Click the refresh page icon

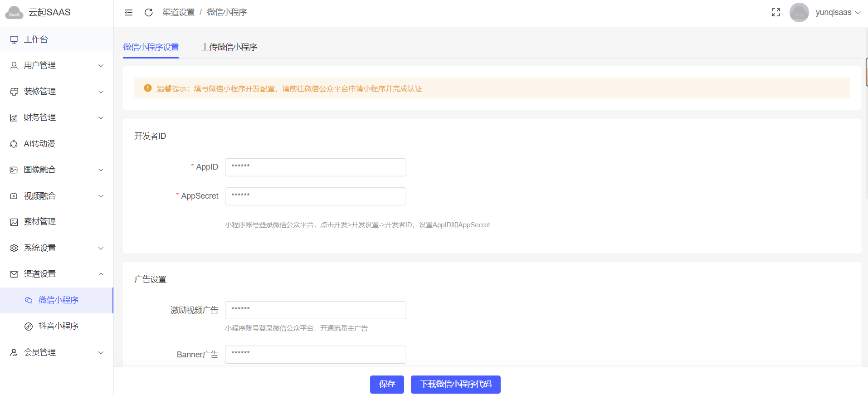coord(148,12)
